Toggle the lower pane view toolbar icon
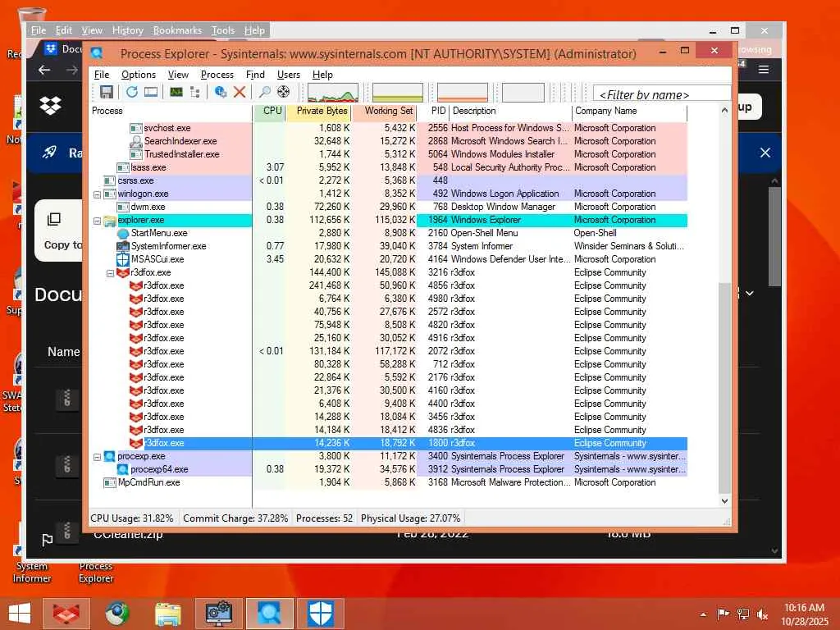The image size is (840, 630). coord(151,92)
